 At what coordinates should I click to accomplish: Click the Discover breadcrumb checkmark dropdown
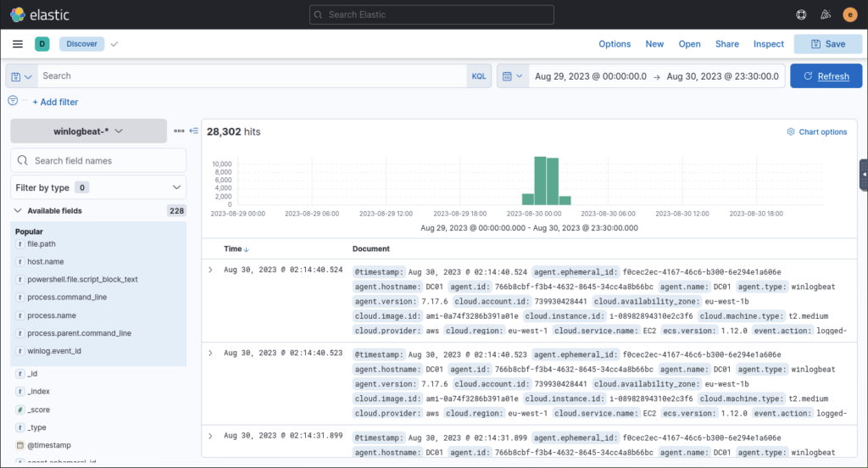click(114, 44)
